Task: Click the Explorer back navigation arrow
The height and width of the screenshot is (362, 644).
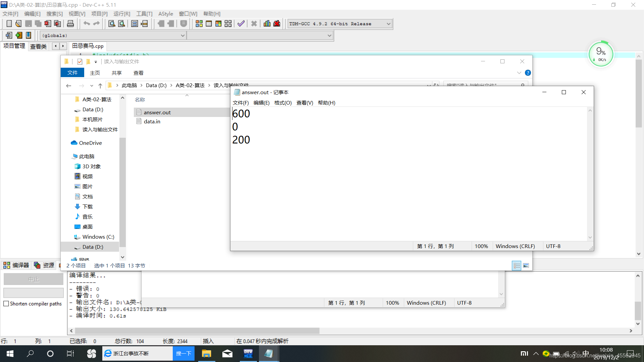Action: click(x=69, y=86)
